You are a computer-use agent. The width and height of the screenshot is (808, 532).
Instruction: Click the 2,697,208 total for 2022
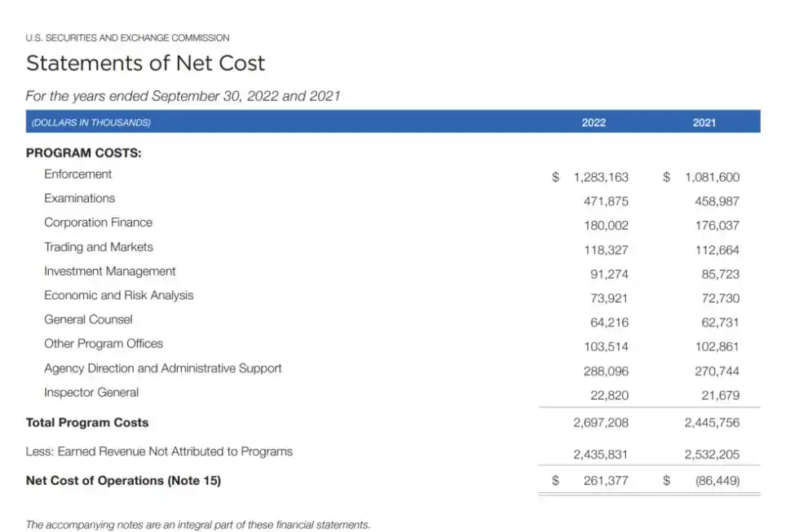pyautogui.click(x=601, y=423)
